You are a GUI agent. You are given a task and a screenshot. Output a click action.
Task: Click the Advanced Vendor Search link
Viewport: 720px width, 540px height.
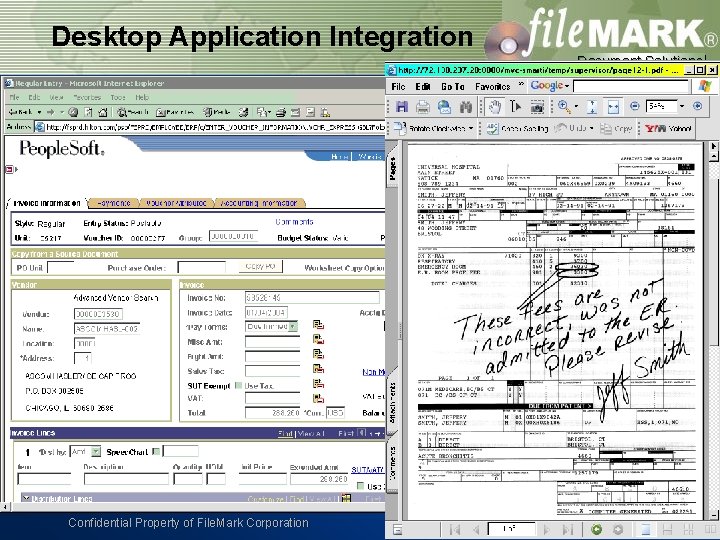coord(116,298)
